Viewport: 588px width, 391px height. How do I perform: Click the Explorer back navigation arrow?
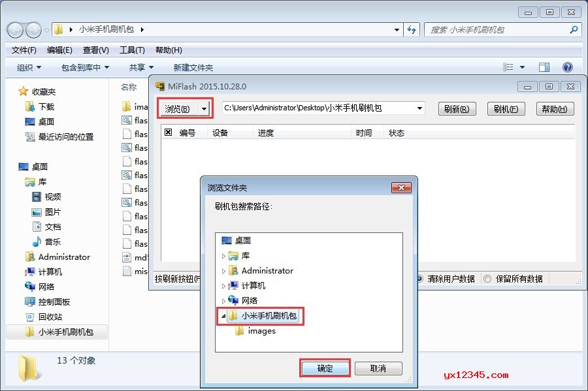(x=16, y=30)
